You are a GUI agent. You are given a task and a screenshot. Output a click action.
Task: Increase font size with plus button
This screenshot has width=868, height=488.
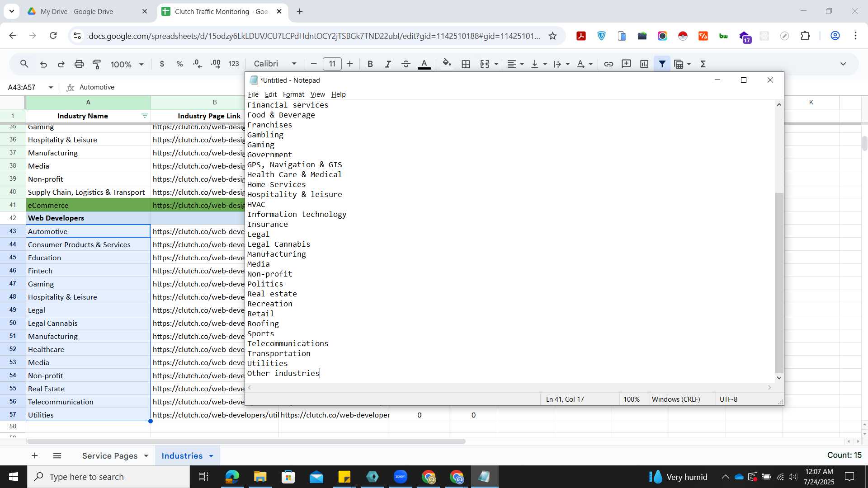pos(349,64)
